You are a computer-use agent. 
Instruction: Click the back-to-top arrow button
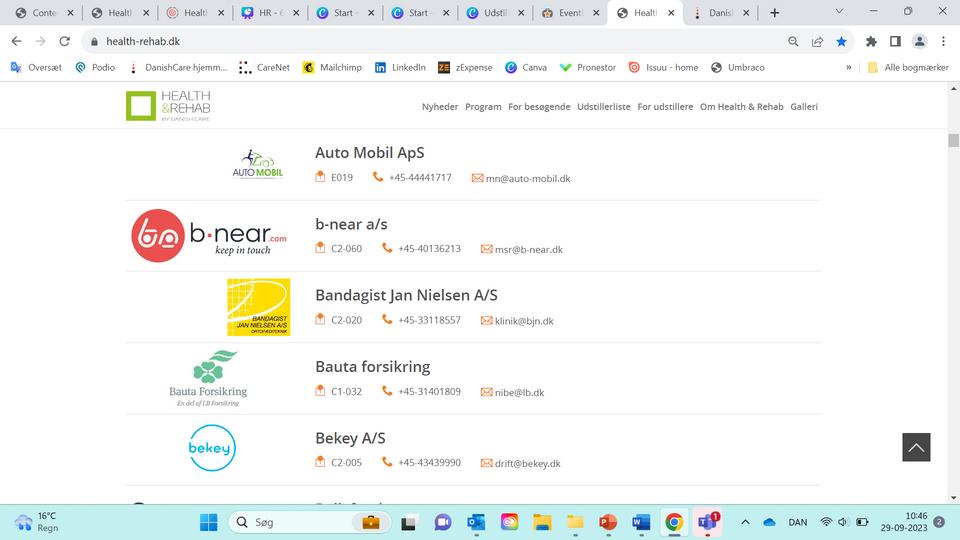[916, 447]
